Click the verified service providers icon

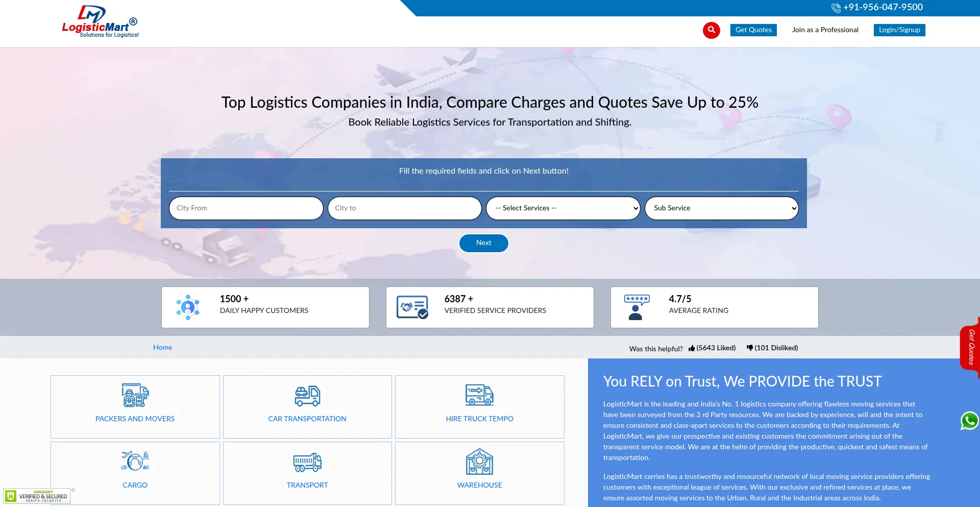click(412, 307)
